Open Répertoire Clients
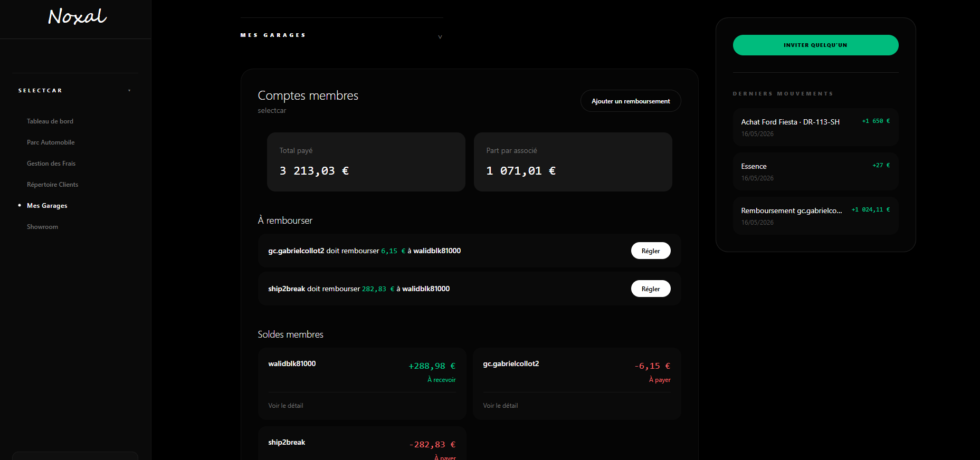The width and height of the screenshot is (980, 460). click(52, 185)
